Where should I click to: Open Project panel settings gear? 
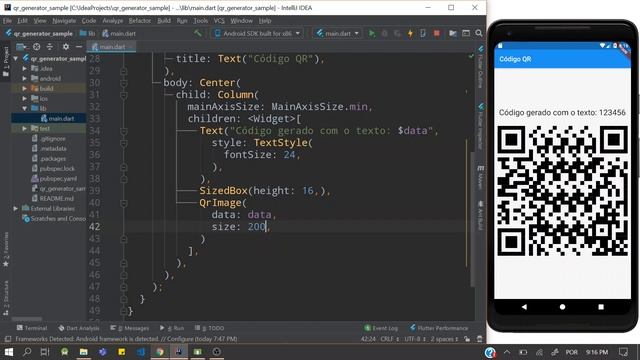pyautogui.click(x=65, y=47)
